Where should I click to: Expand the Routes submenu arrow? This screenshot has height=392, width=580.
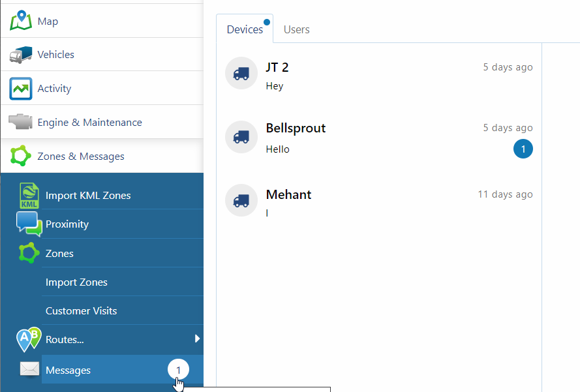(x=197, y=339)
